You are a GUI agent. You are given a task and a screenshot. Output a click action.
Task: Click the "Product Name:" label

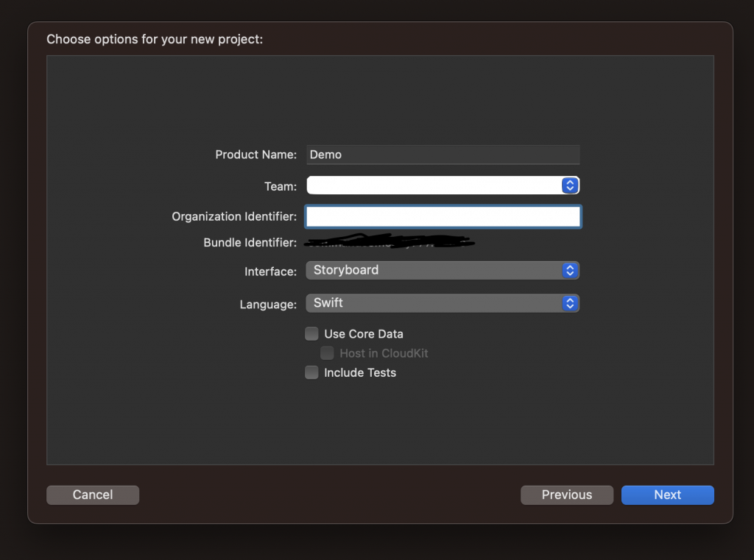256,155
